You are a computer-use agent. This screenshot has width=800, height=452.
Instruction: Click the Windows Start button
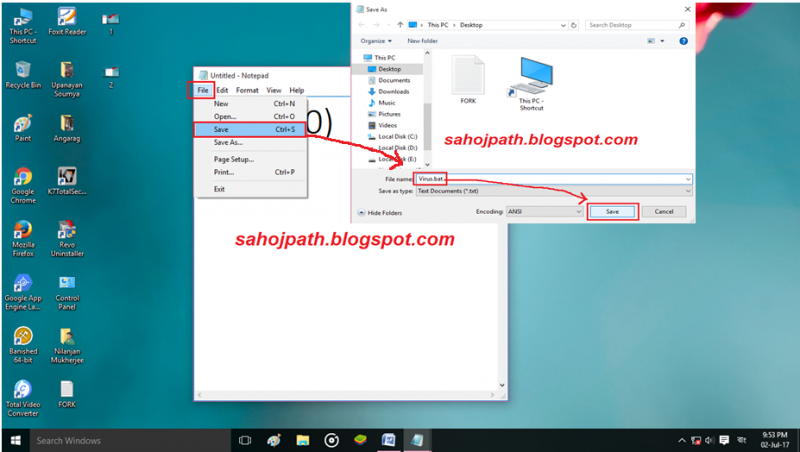(x=15, y=440)
